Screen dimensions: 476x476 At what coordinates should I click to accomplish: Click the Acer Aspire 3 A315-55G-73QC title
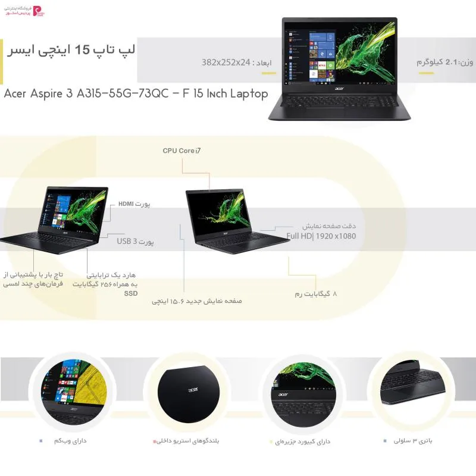(136, 93)
